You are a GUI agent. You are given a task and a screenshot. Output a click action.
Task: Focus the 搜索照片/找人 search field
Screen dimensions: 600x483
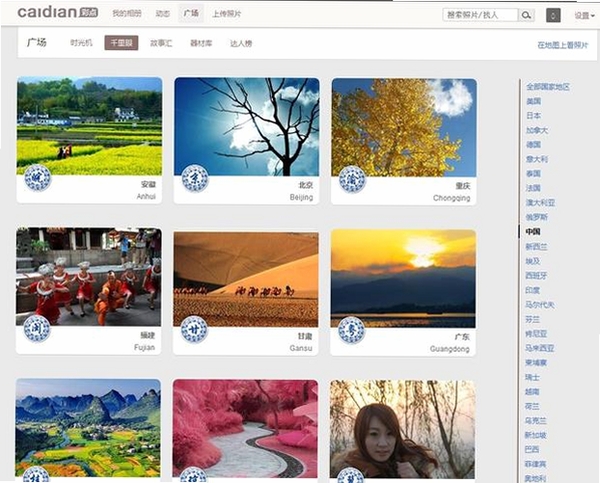(x=480, y=15)
